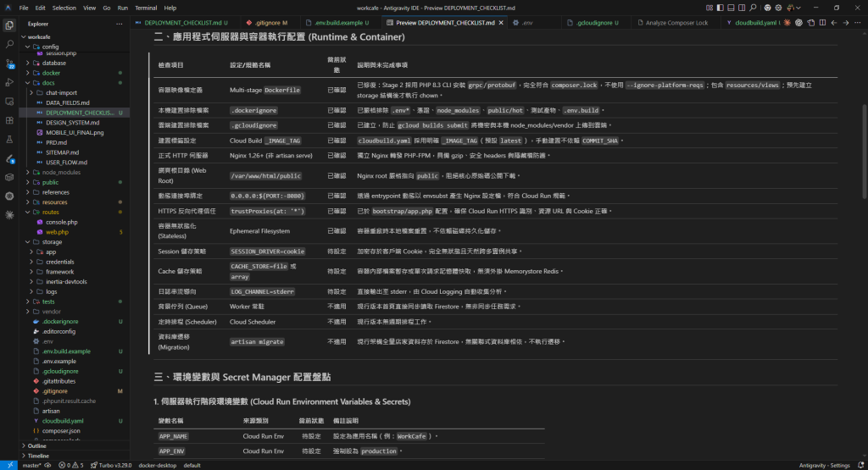Open the Explorer view in activity bar
The image size is (868, 470).
coord(9,25)
